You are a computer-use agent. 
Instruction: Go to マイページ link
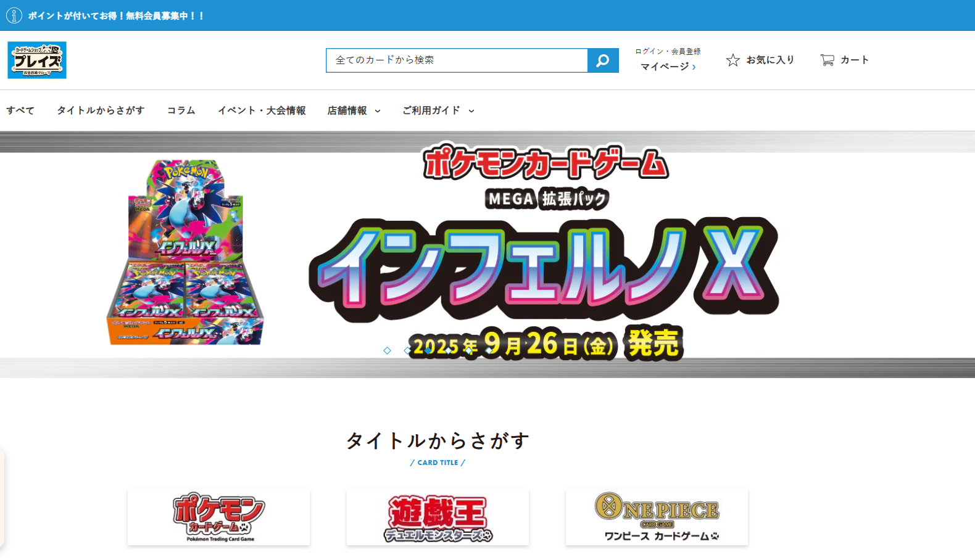pos(665,67)
